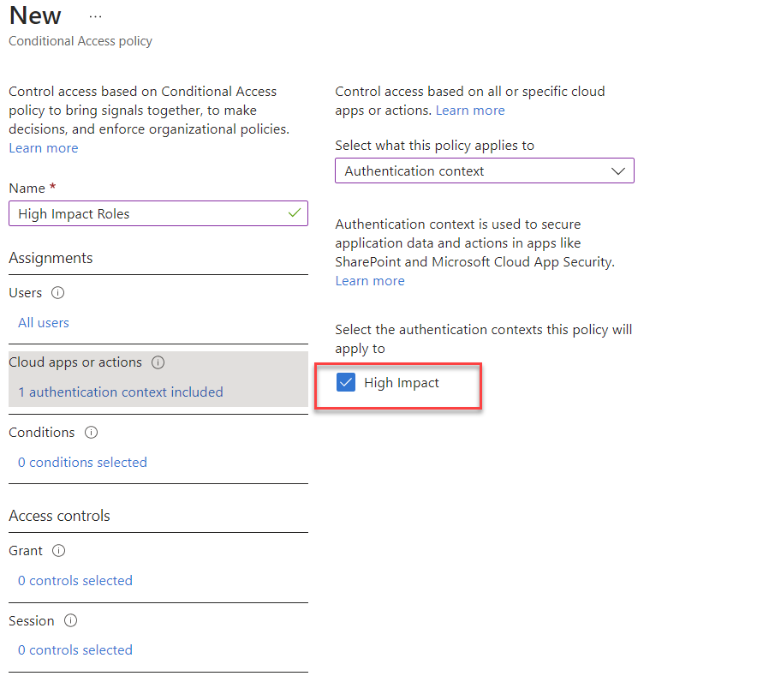This screenshot has width=763, height=700.
Task: Uncheck the High Impact authentication context
Action: click(346, 382)
